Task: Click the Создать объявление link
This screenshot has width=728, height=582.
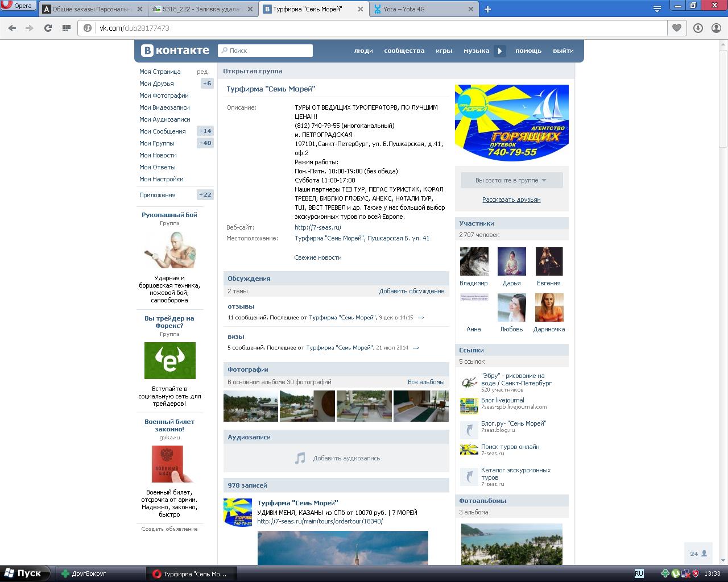Action: (x=169, y=529)
